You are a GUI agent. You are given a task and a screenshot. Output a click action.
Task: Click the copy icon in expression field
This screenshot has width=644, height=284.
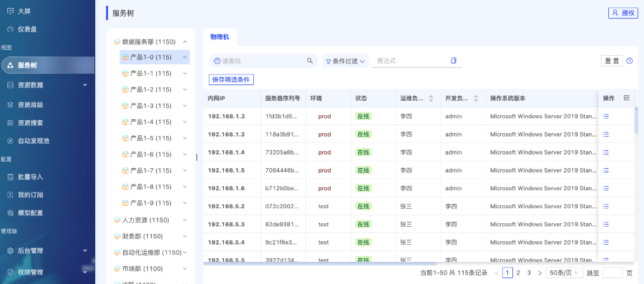(454, 61)
